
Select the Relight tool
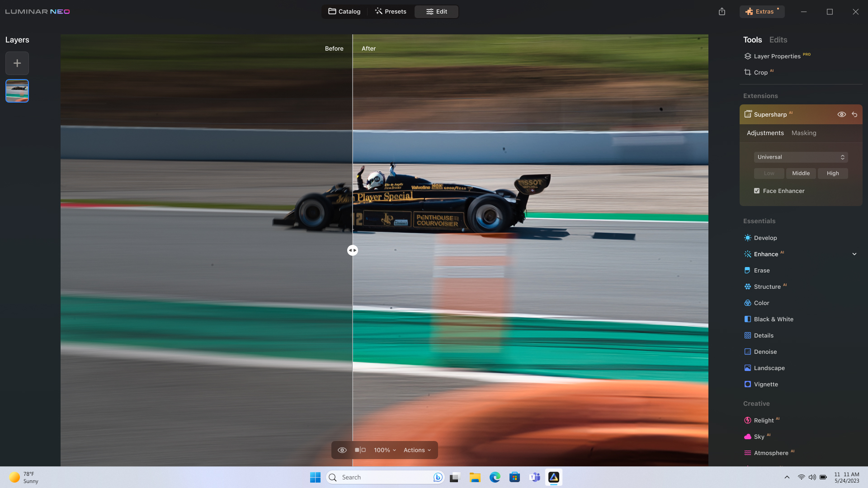(763, 420)
